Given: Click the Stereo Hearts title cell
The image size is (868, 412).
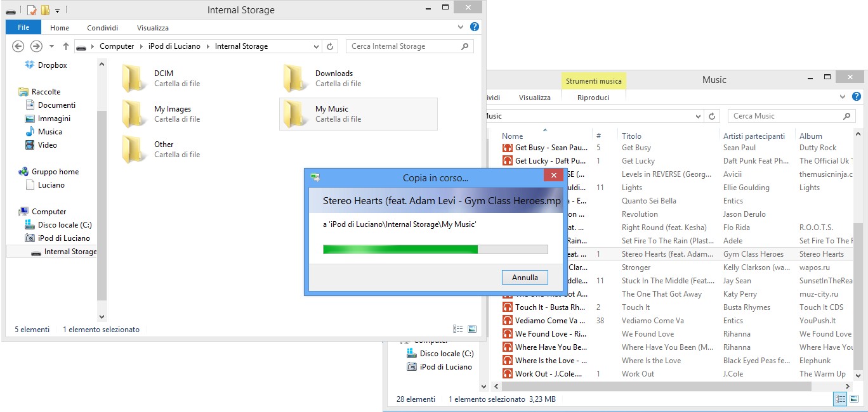Looking at the screenshot, I should click(x=667, y=254).
